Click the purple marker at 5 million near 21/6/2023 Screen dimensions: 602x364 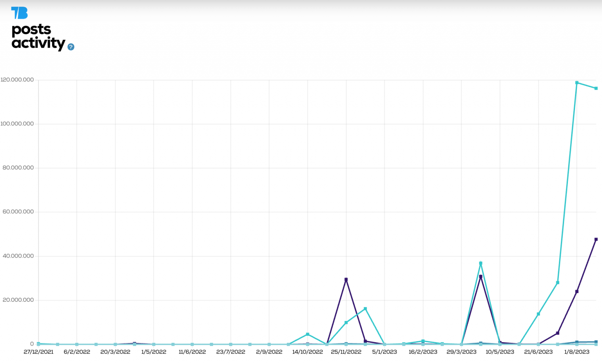click(558, 333)
